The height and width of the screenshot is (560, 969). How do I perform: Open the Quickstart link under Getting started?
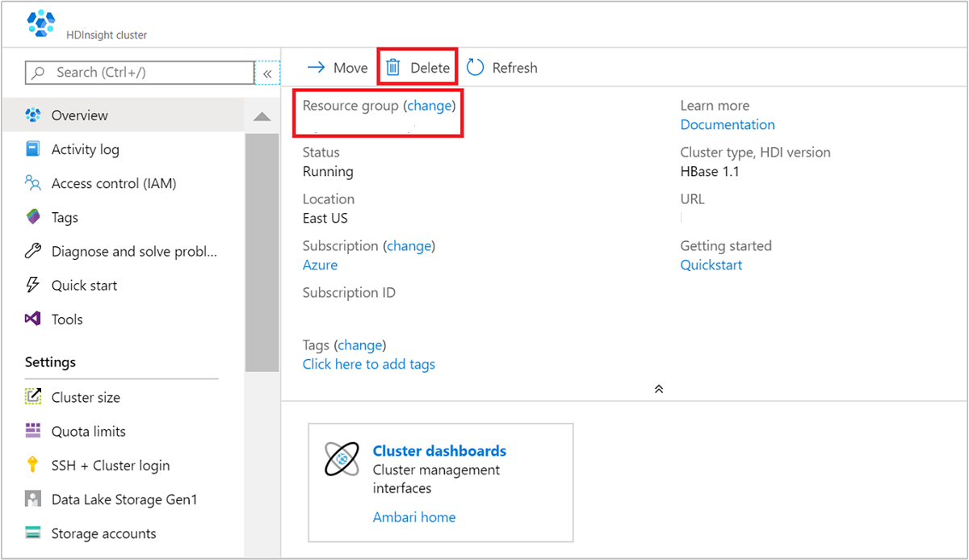[711, 265]
